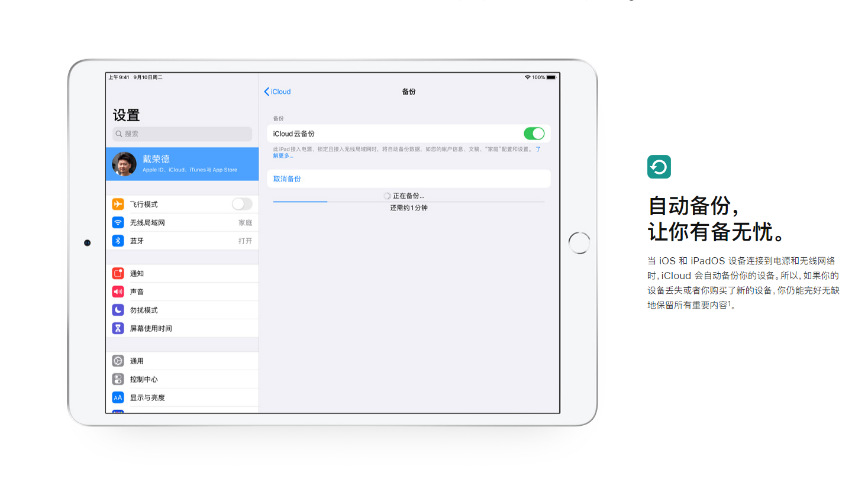
Task: Click the 正在备份... status text
Action: point(408,196)
